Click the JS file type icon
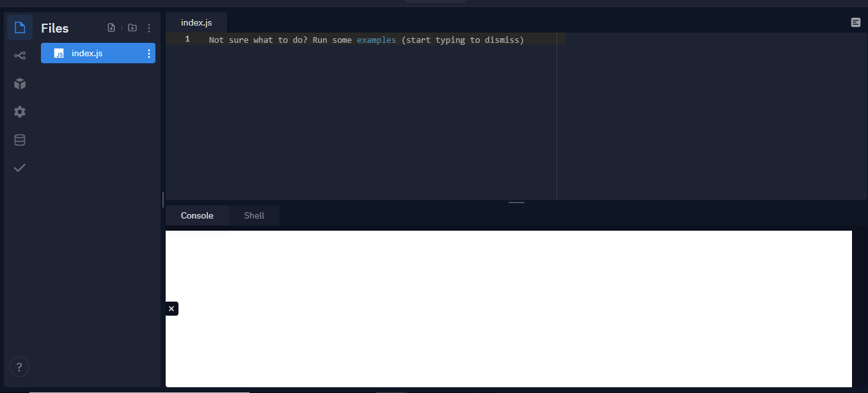Screen dimensions: 868x393 pyautogui.click(x=59, y=54)
